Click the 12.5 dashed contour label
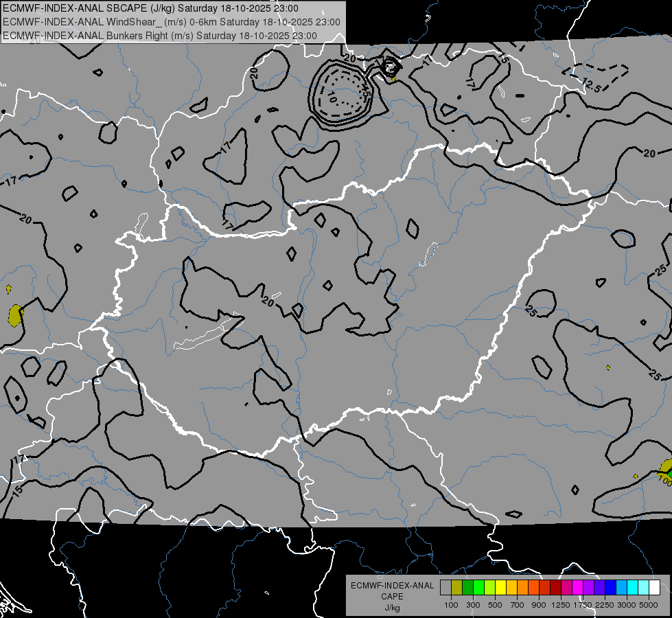This screenshot has width=672, height=618. pos(592,85)
